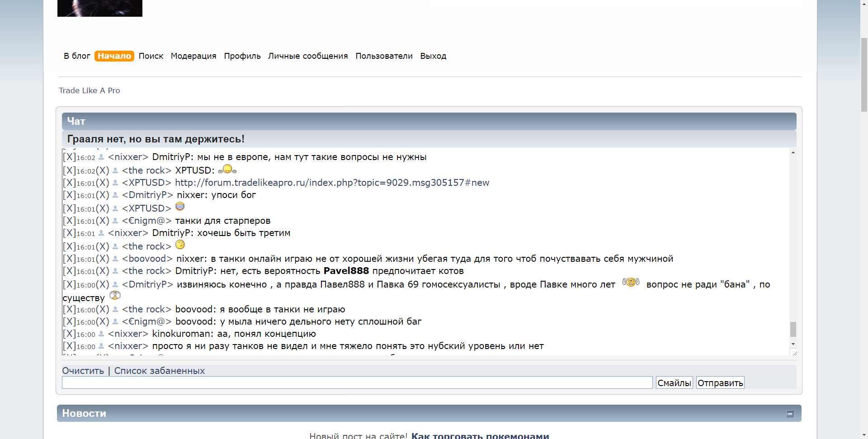Click the user icon before the rock's thinking smiley

pos(115,246)
